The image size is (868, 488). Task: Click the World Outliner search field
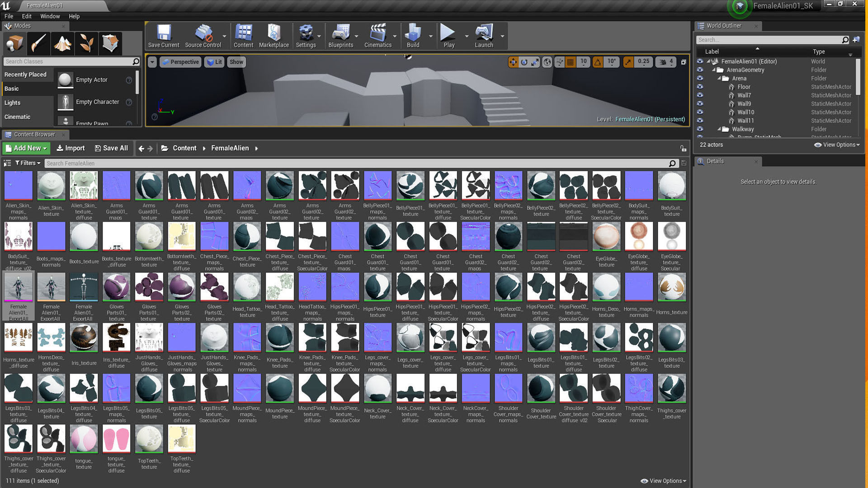773,40
